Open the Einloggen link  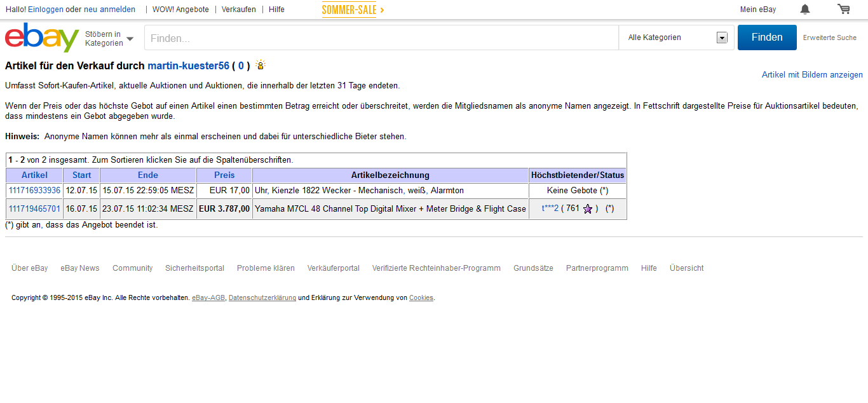pyautogui.click(x=46, y=10)
